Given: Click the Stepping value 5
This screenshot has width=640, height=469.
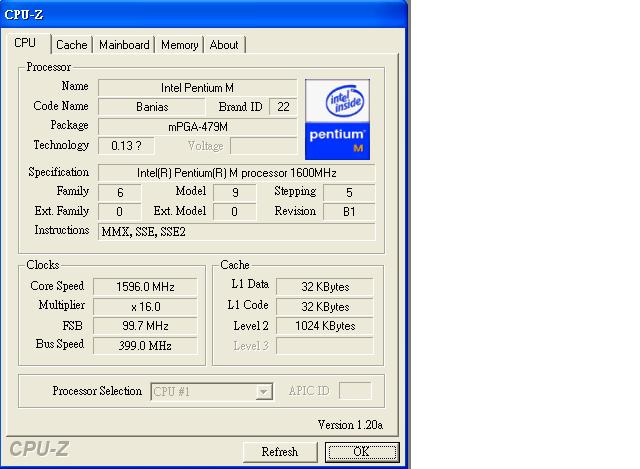Looking at the screenshot, I should click(349, 192).
